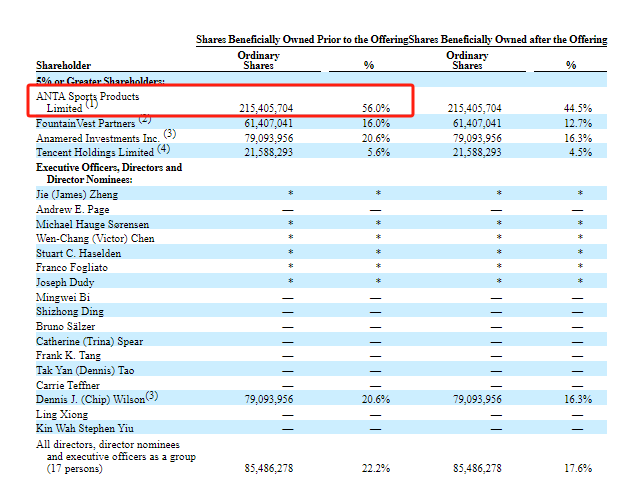Select the name "Joseph Dudy"
Image resolution: width=629 pixels, height=487 pixels.
pyautogui.click(x=65, y=282)
